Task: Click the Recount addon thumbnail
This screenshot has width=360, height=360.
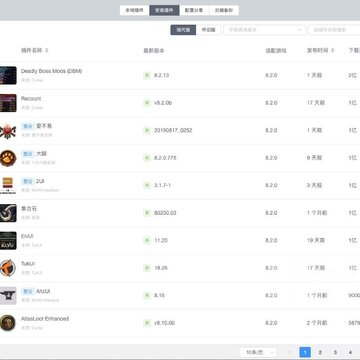Action: click(8, 103)
